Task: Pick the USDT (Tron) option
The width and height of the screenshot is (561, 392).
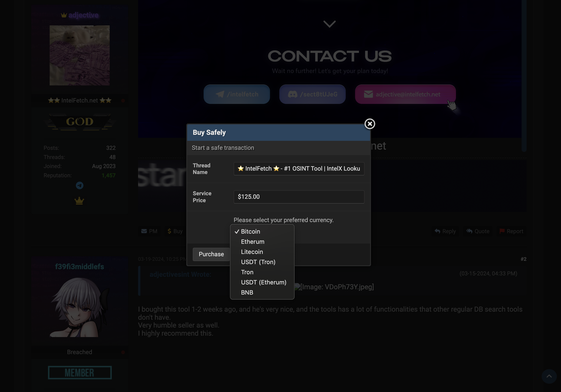Action: 258,262
